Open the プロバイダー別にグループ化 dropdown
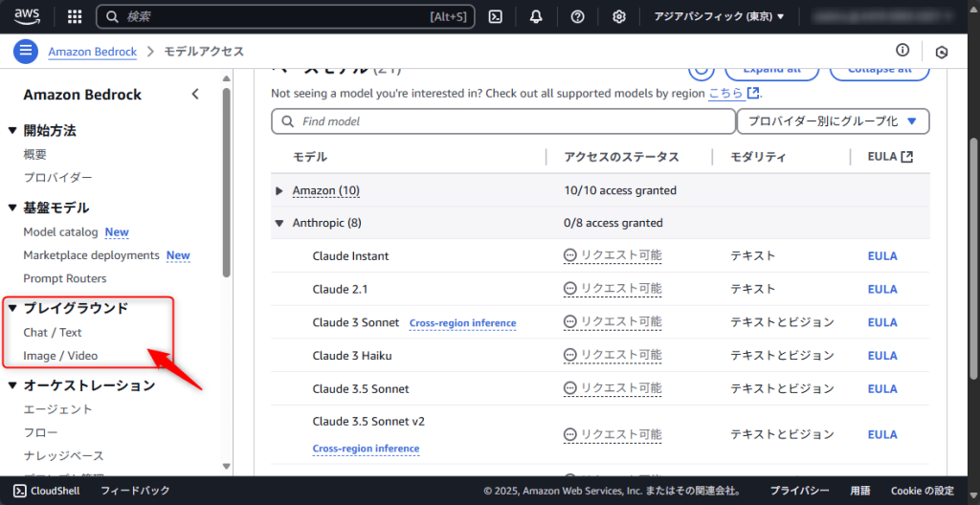Image resolution: width=980 pixels, height=505 pixels. (834, 121)
